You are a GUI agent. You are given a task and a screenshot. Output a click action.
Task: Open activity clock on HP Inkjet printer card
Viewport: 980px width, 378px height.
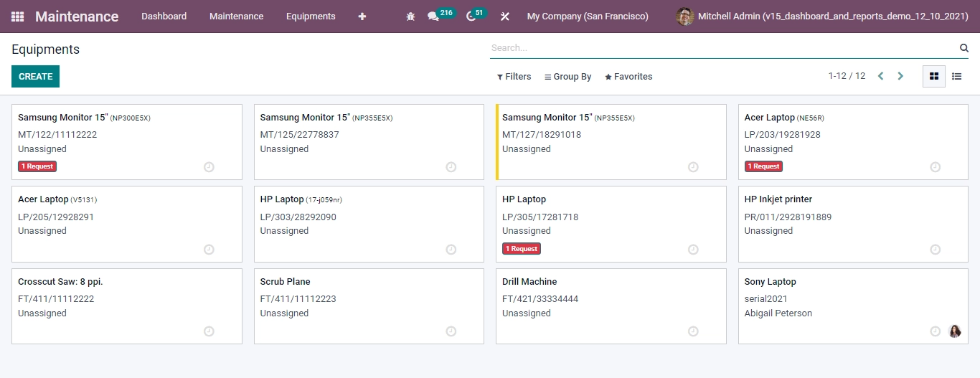936,250
